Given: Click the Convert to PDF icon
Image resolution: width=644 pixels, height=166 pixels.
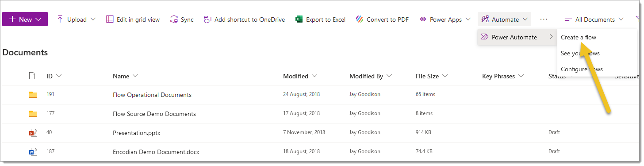Looking at the screenshot, I should (360, 19).
